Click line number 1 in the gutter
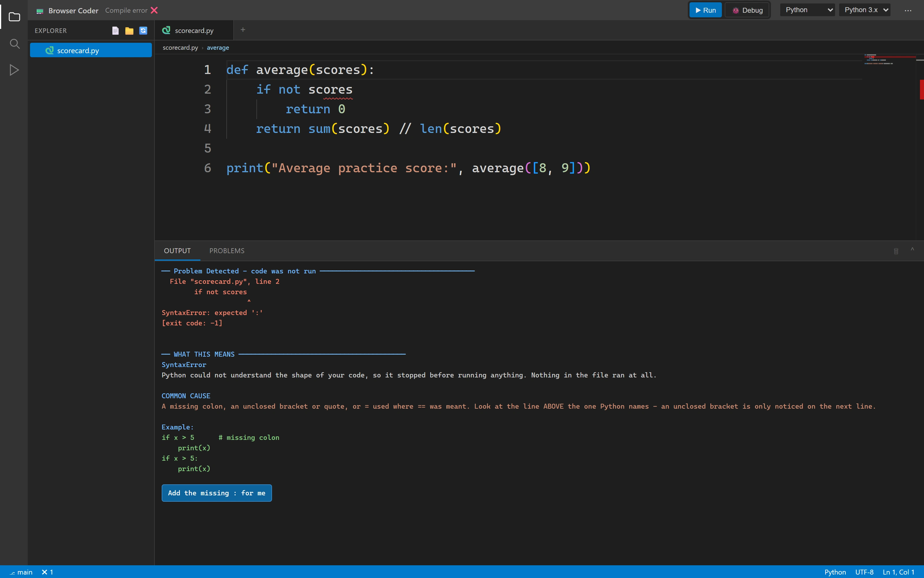 coord(207,70)
